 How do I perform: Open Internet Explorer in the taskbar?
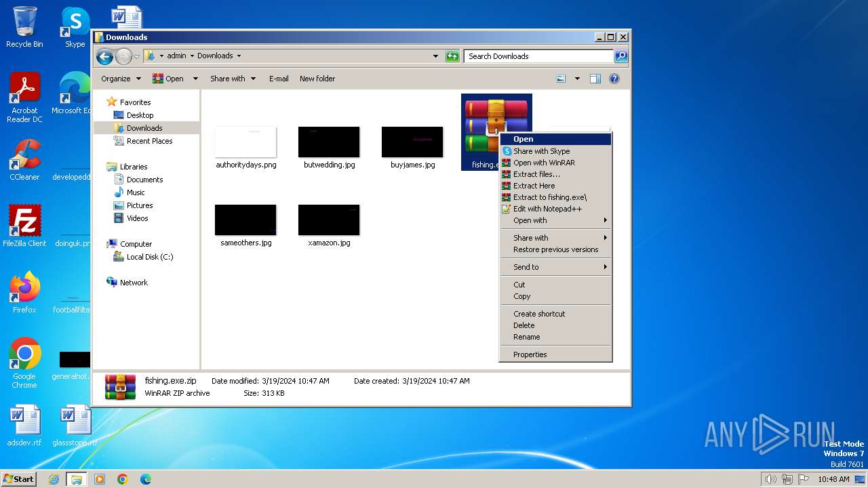(x=54, y=479)
